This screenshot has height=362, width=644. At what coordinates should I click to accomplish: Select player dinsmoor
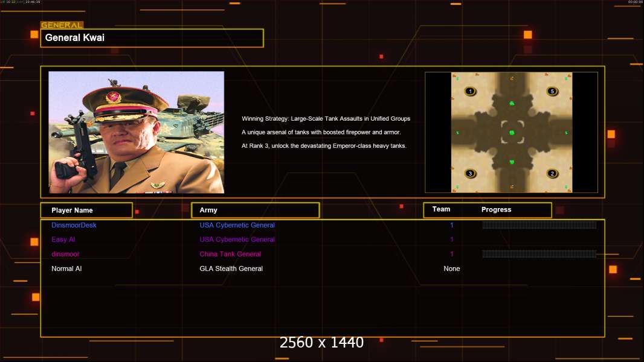click(65, 254)
